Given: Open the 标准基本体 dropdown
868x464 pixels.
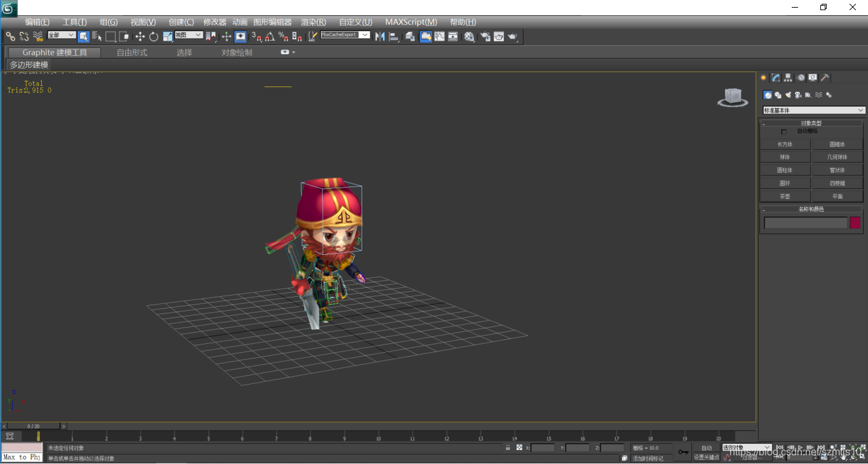Looking at the screenshot, I should click(x=814, y=111).
